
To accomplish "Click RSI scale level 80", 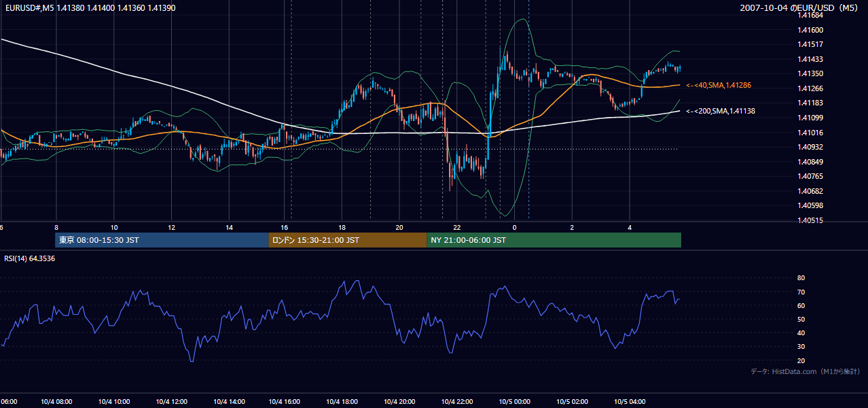I will 801,278.
